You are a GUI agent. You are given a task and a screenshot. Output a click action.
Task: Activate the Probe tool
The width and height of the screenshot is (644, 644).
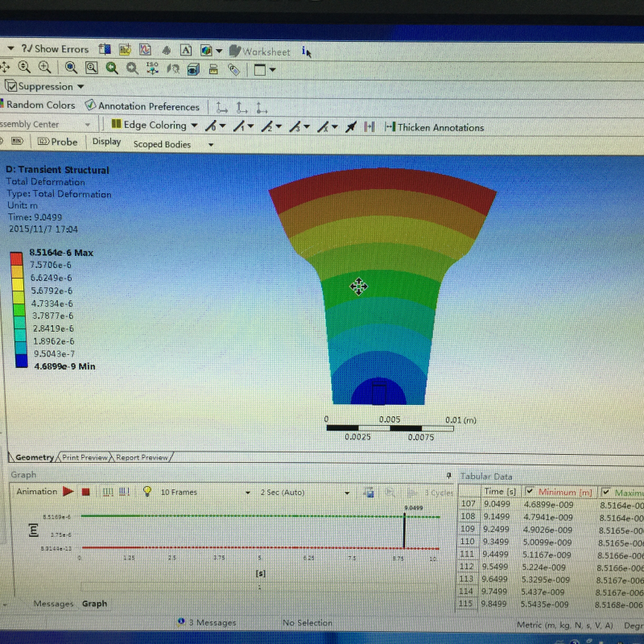click(x=57, y=142)
